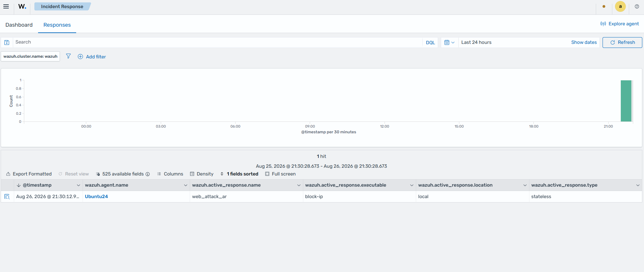Image resolution: width=644 pixels, height=272 pixels.
Task: Open the help question mark icon
Action: (637, 6)
